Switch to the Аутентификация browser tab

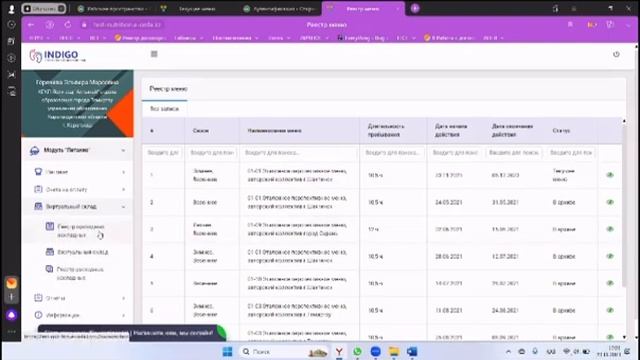click(280, 9)
